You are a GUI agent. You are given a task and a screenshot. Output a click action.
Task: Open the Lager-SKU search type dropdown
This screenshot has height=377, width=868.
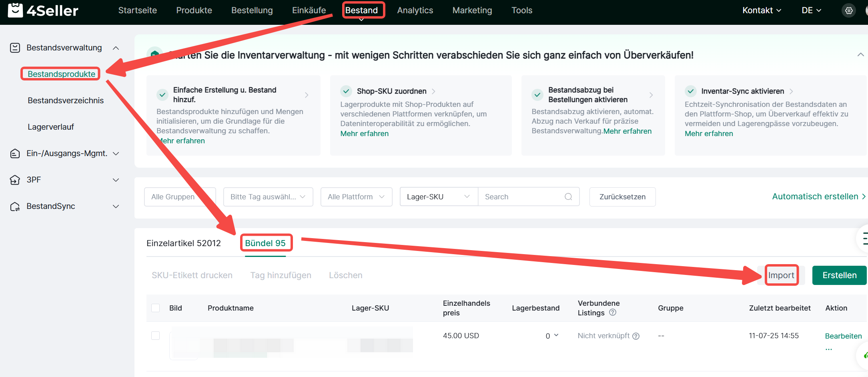tap(438, 197)
